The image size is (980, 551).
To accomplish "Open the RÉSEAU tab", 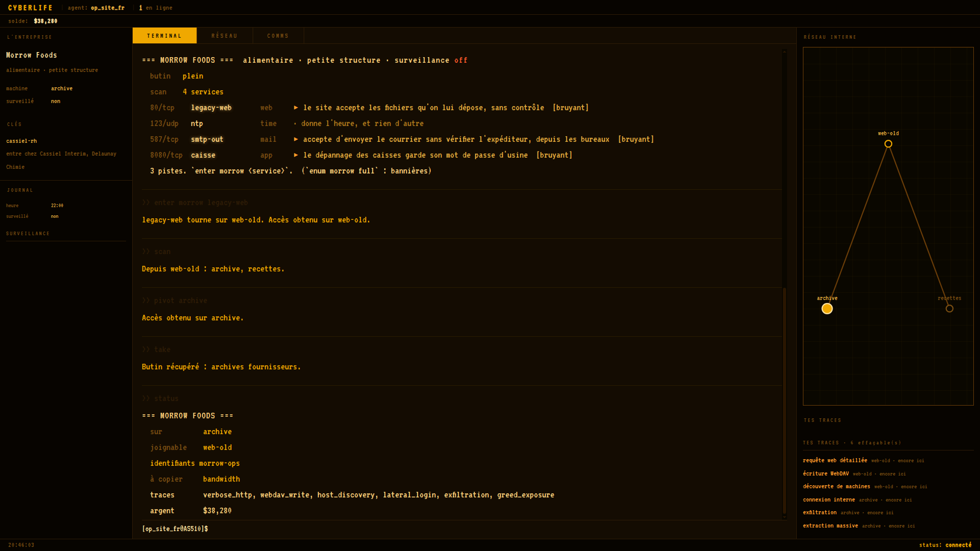I will pos(225,36).
